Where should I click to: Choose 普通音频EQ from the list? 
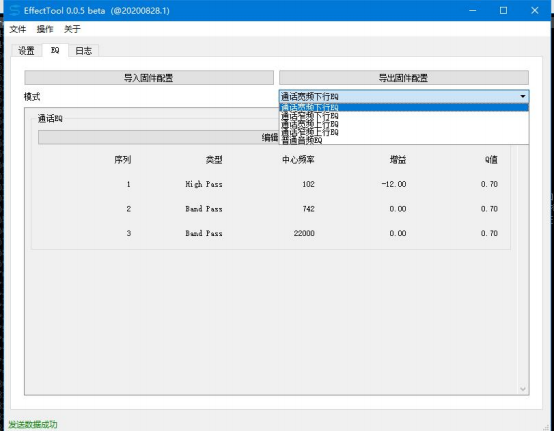click(x=403, y=140)
